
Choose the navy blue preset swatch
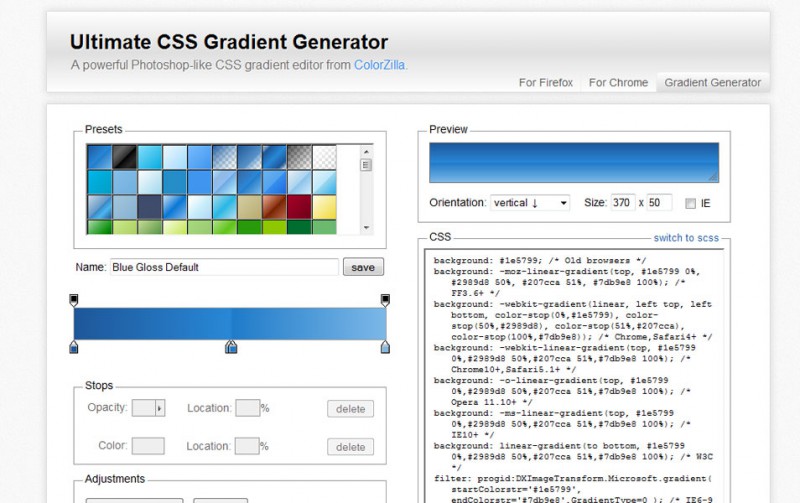point(149,207)
